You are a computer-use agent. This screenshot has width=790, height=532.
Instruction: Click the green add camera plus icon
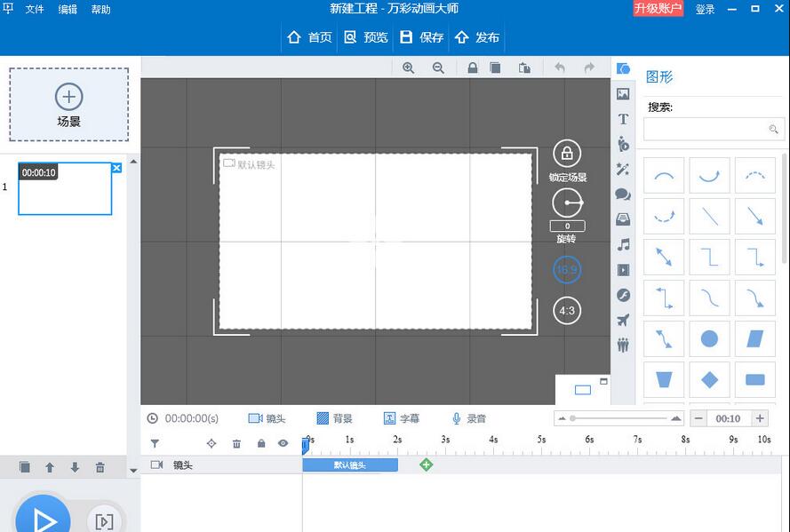(x=426, y=465)
